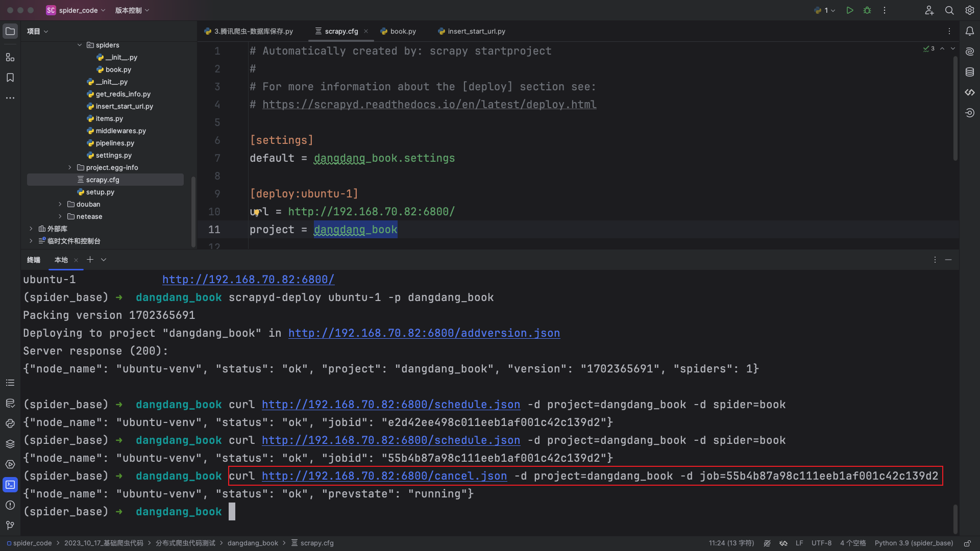Go to next highlighted problem arrow

tap(953, 48)
